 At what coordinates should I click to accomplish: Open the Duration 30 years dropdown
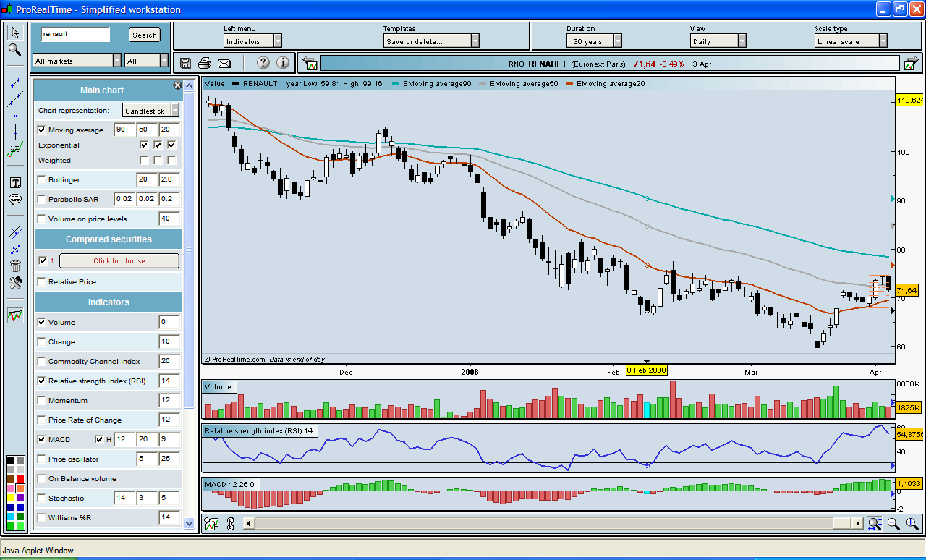[x=594, y=41]
